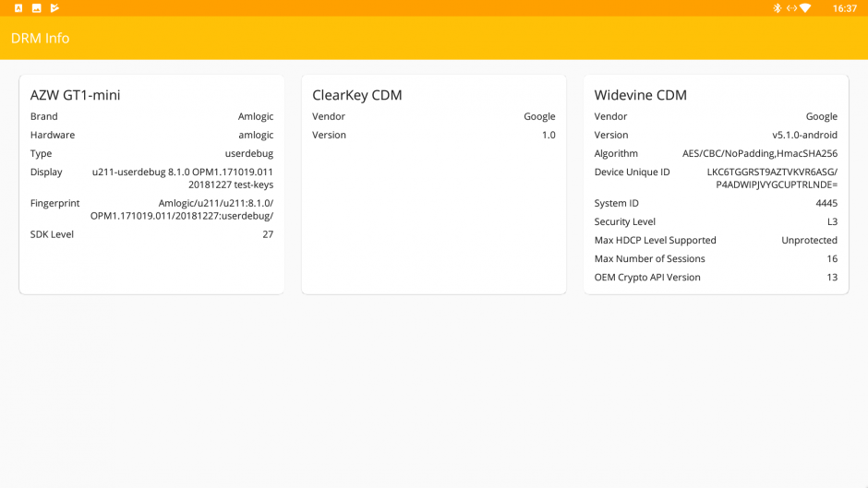Viewport: 868px width, 488px height.
Task: Tap the Algorithm value AES/CBC/NoPadding,HmacSHA256
Action: tap(760, 153)
